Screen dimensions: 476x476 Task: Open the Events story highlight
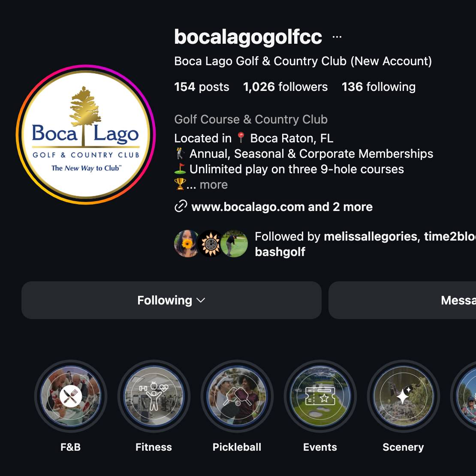click(x=320, y=396)
